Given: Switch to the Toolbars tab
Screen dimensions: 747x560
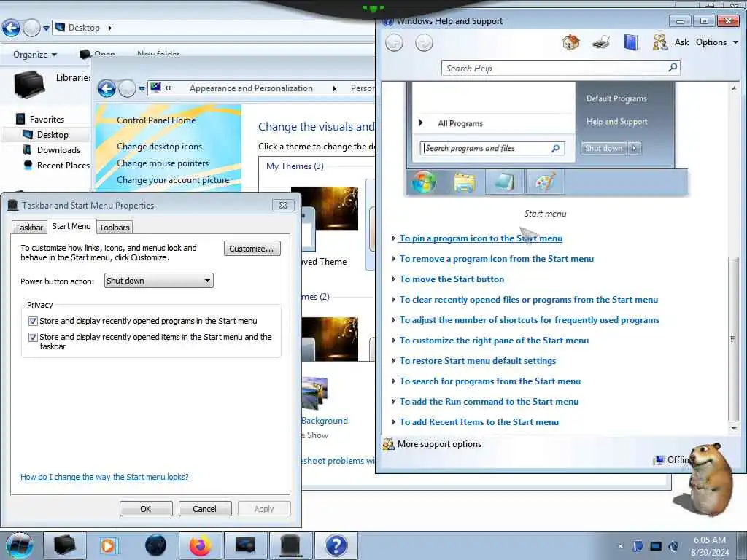Looking at the screenshot, I should coord(115,227).
